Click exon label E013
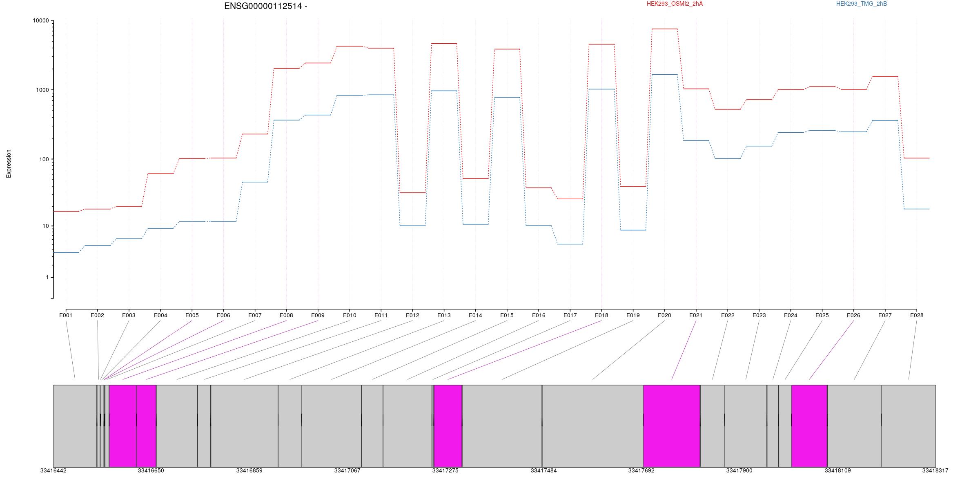 coord(444,315)
